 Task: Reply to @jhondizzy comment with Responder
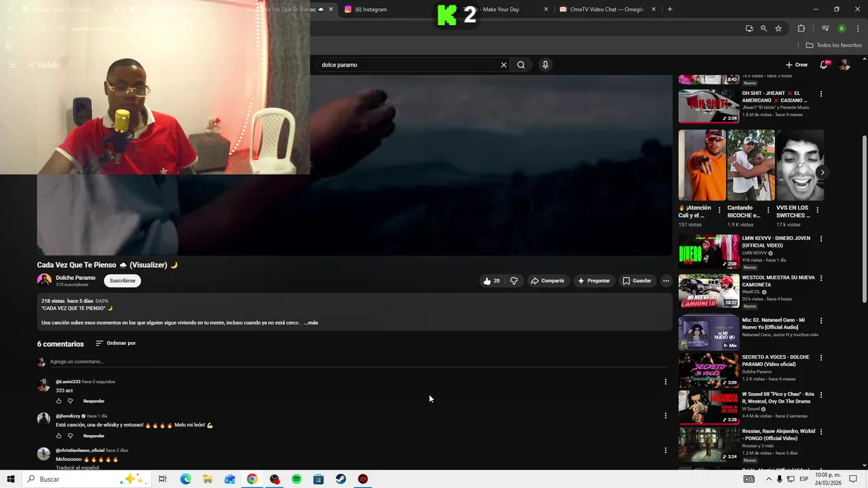pos(94,436)
